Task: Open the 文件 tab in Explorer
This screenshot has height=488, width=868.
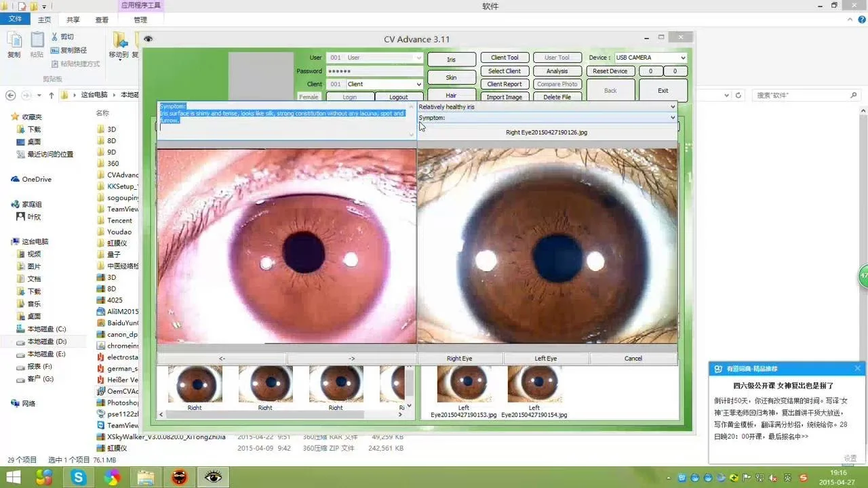Action: click(x=15, y=20)
